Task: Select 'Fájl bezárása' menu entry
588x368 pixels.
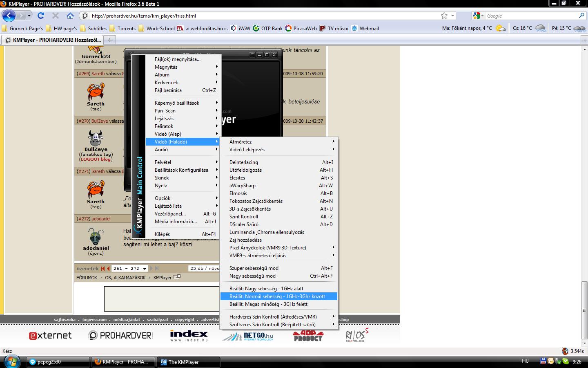Action: point(184,90)
